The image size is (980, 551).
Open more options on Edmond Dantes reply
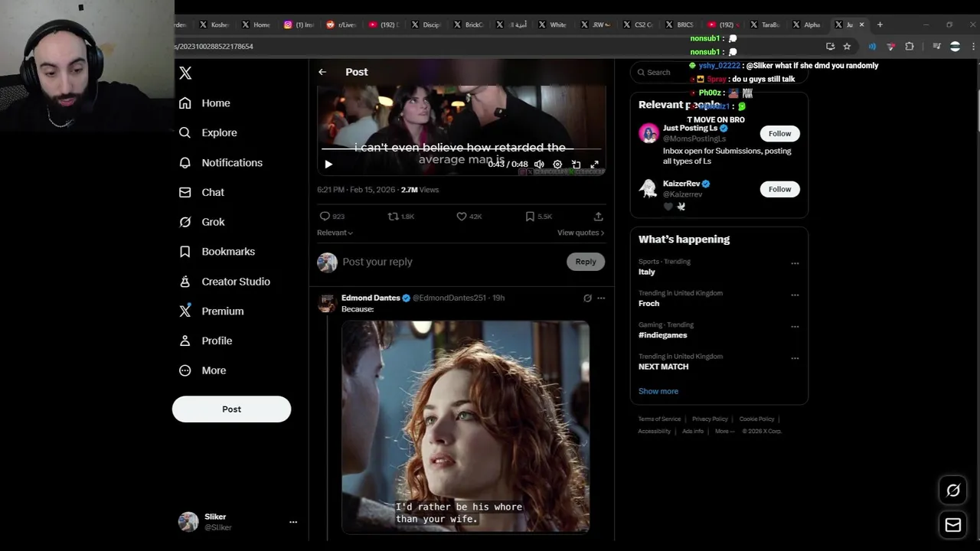coord(601,298)
